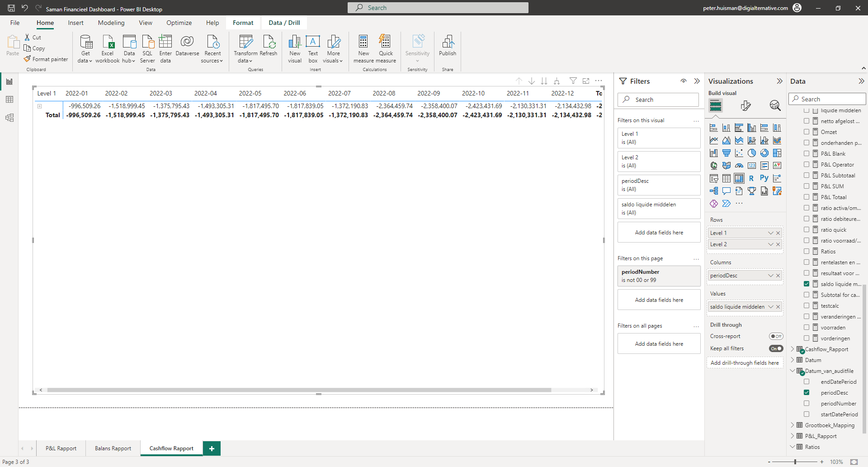The image size is (868, 467).
Task: Select the Format painter button
Action: tap(46, 59)
